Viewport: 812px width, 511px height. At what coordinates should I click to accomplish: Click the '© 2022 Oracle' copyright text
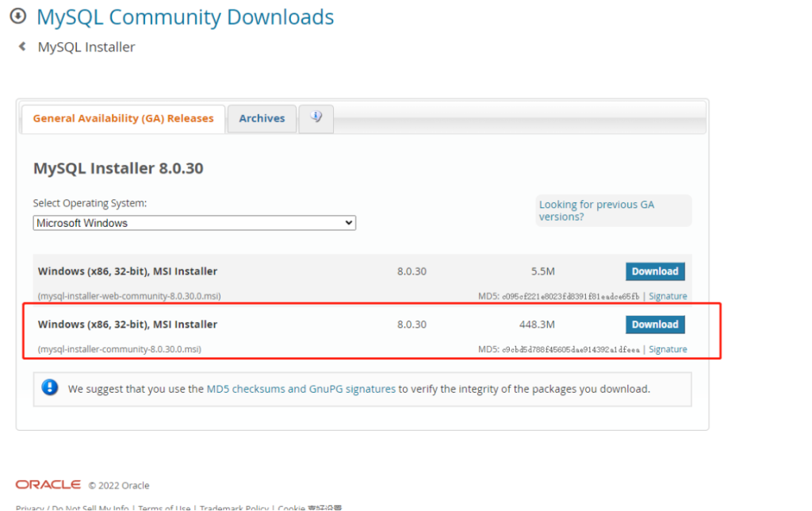point(119,486)
